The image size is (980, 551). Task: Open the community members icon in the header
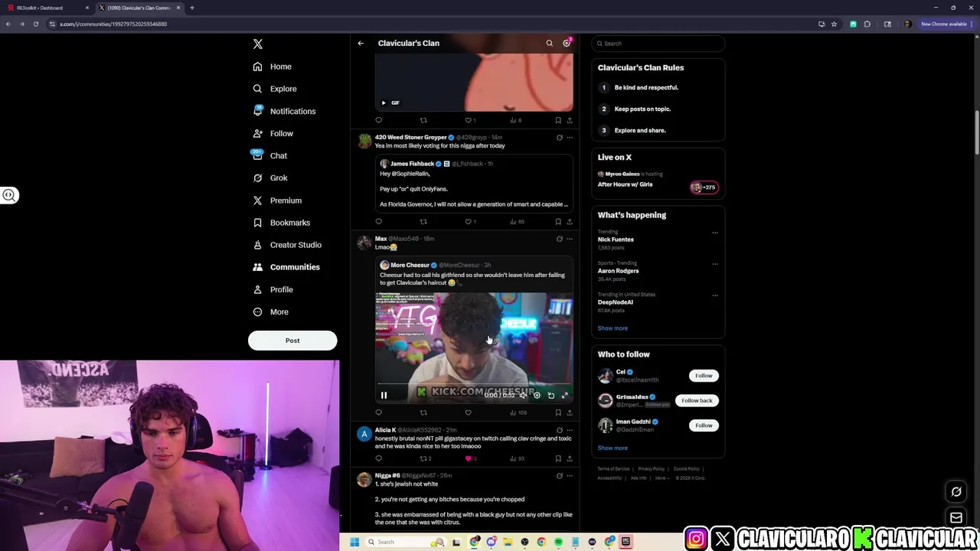click(567, 43)
